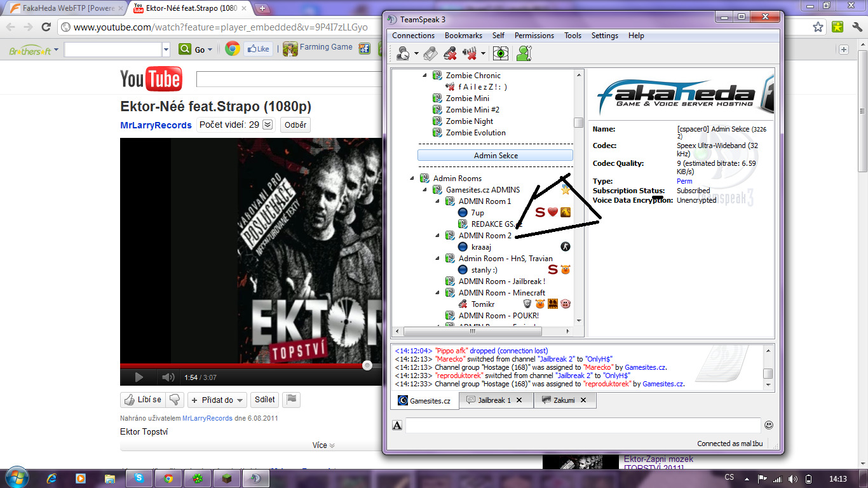The image size is (868, 488).
Task: Click the ADMIN Room - Jailbreak channel icon
Action: click(x=450, y=281)
